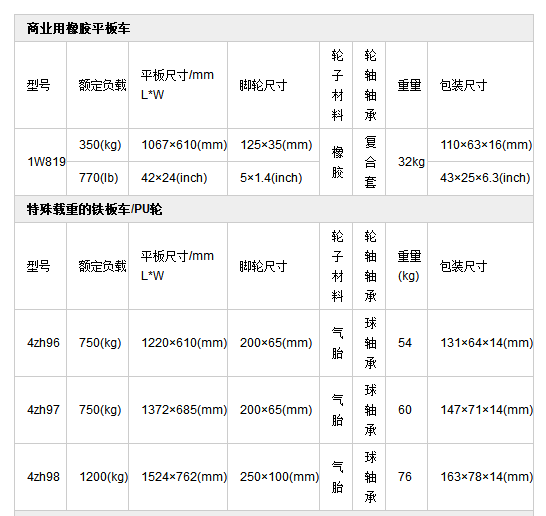This screenshot has width=546, height=516.
Task: Click the 32kg weight cell
Action: 411,162
